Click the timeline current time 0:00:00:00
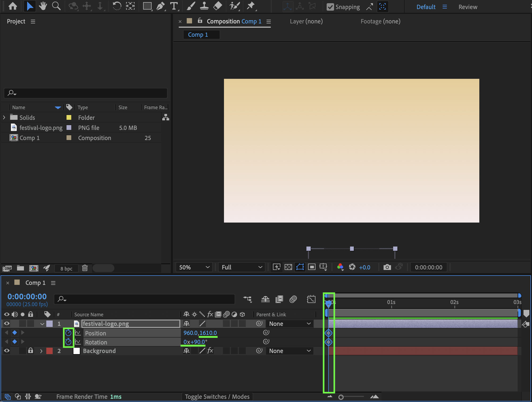 pyautogui.click(x=27, y=296)
